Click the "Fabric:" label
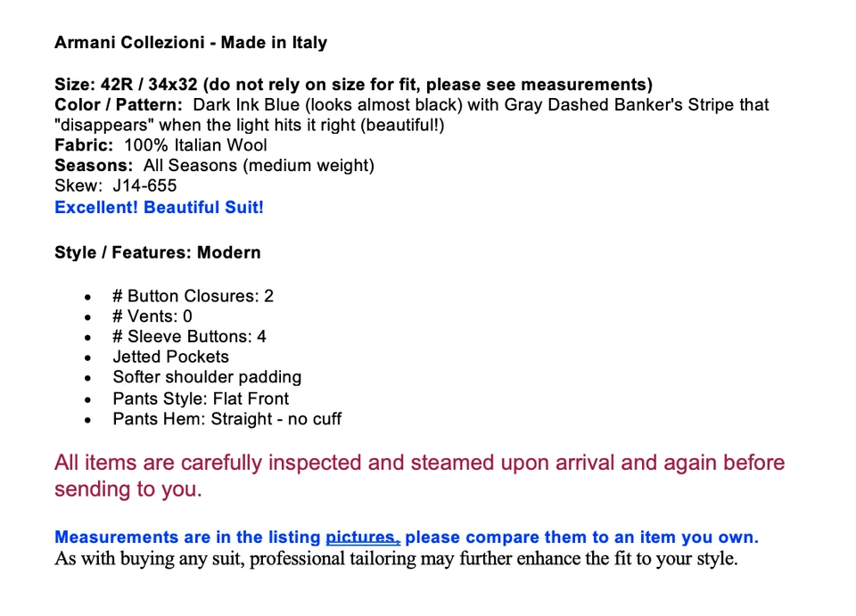 84,145
